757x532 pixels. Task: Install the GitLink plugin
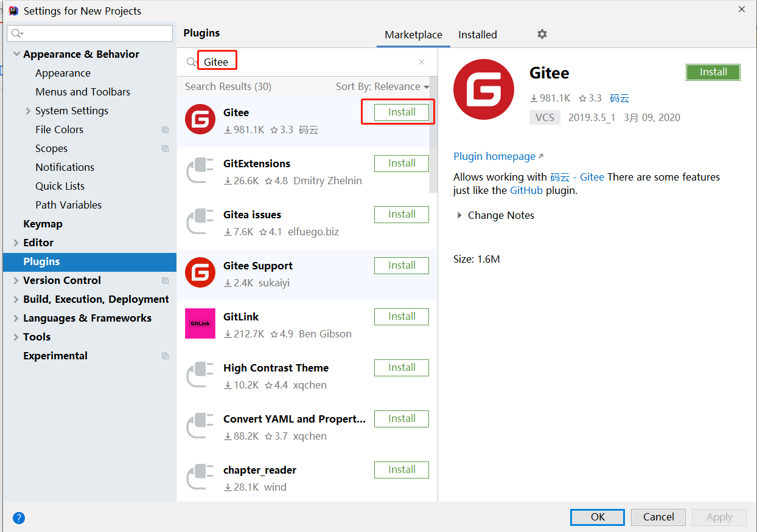point(402,316)
